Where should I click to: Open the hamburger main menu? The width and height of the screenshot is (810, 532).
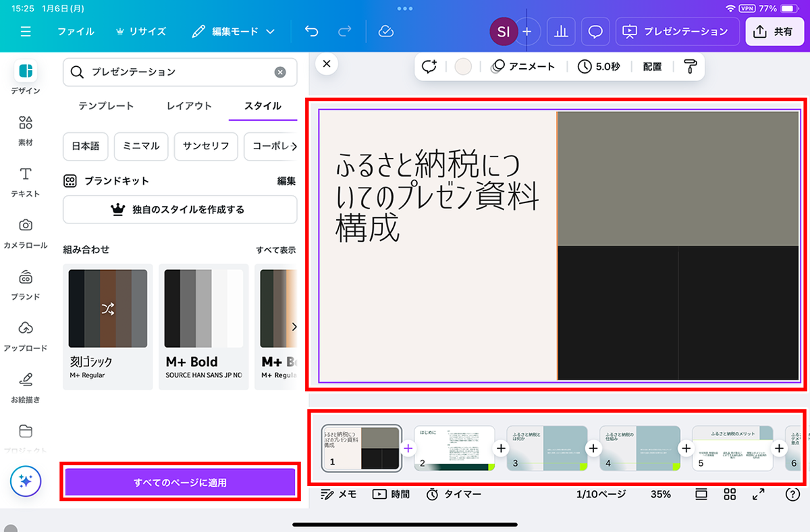(x=26, y=32)
